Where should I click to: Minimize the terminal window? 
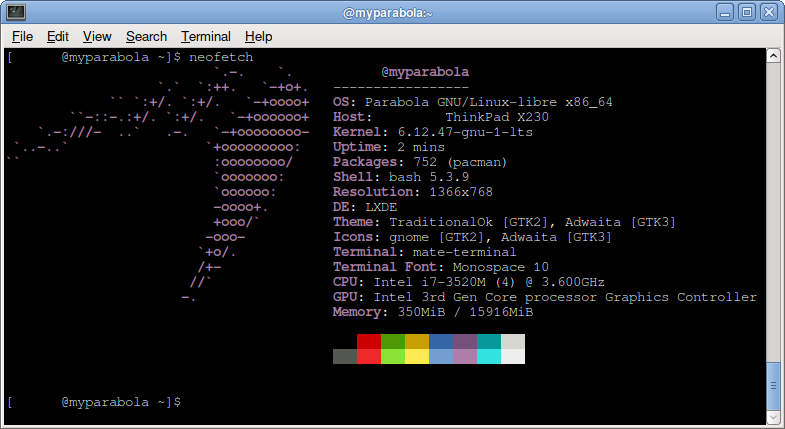pyautogui.click(x=724, y=12)
